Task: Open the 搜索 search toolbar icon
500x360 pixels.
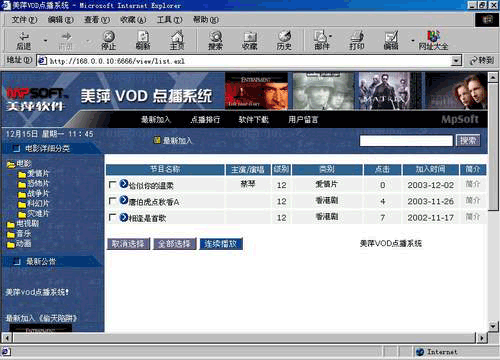Action: coord(215,36)
